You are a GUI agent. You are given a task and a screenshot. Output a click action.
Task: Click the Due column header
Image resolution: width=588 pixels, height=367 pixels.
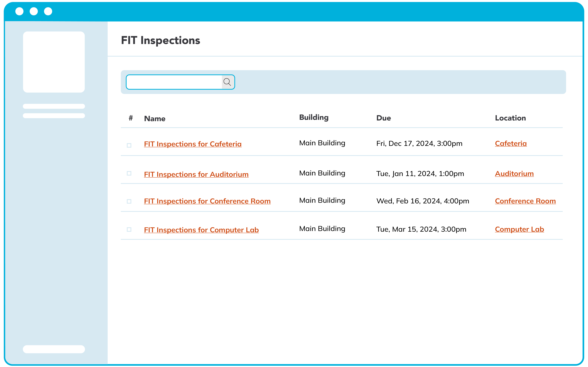pos(383,118)
